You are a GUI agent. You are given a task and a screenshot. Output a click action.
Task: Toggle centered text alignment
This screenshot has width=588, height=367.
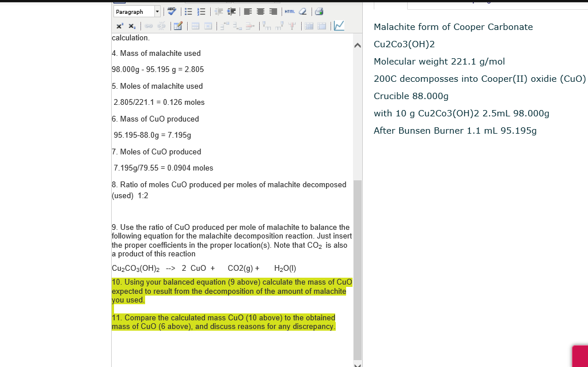(x=261, y=11)
